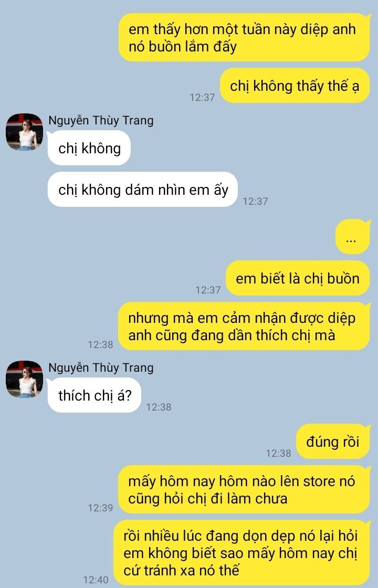Tap message starting 'mấy hôm nay hôm nào'

click(245, 489)
